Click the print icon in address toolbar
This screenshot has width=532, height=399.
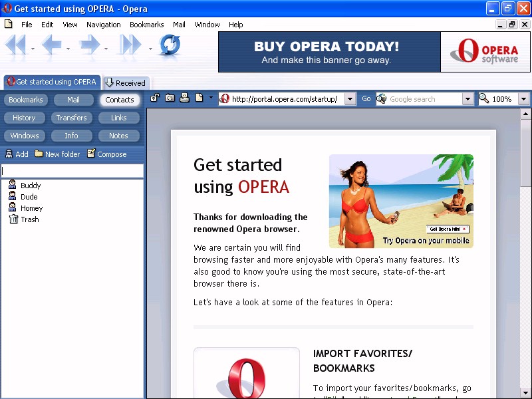184,98
